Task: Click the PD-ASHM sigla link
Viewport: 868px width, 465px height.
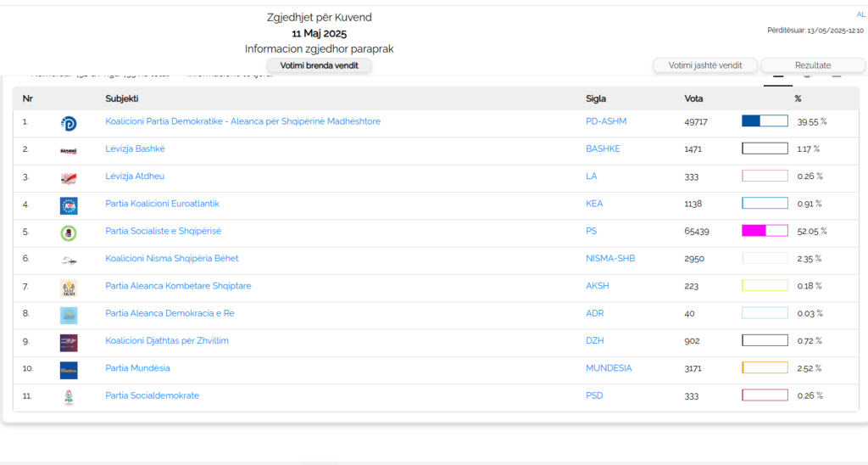Action: 606,121
